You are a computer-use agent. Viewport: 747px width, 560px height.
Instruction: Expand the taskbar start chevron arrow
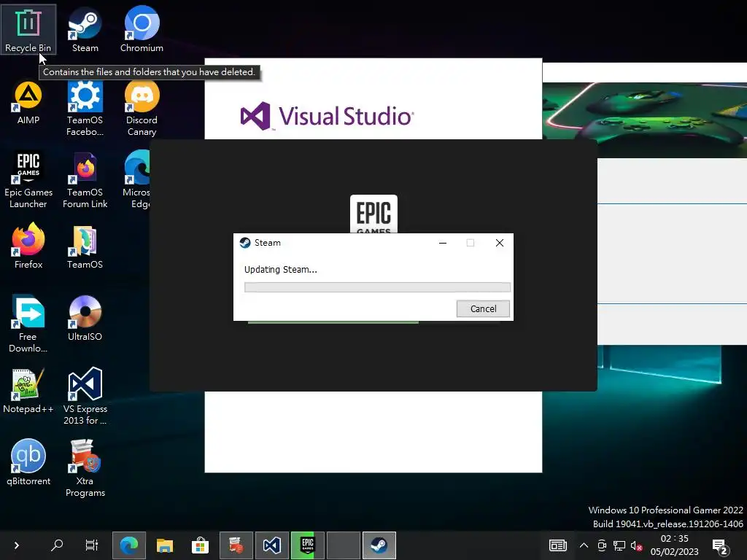click(17, 545)
